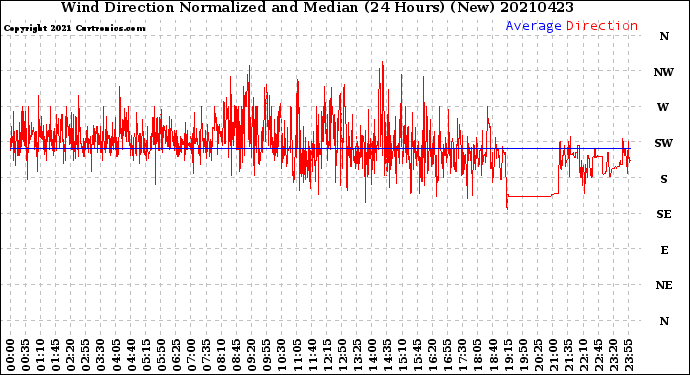The height and width of the screenshot is (375, 690).
Task: Click the 21:35 time label
Action: 568,355
